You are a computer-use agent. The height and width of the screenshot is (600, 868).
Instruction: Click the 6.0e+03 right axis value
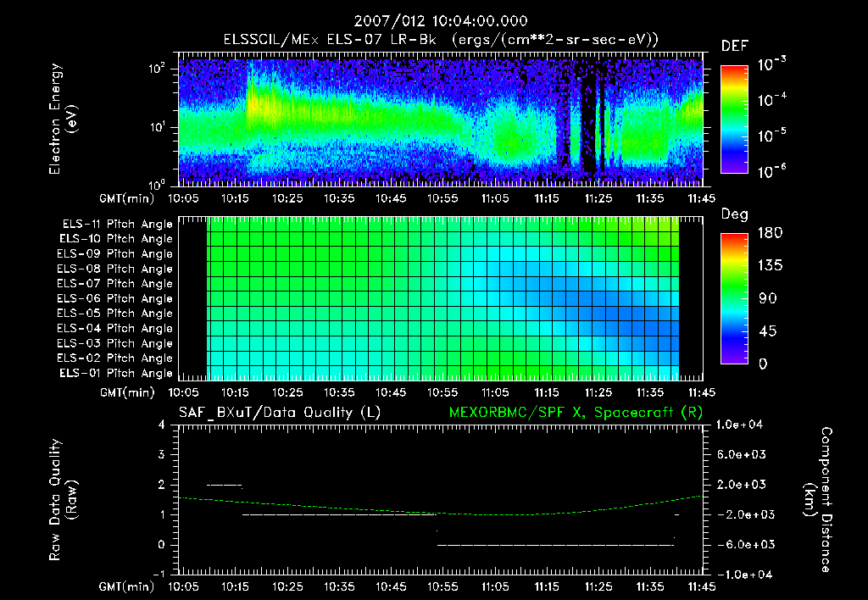(743, 455)
